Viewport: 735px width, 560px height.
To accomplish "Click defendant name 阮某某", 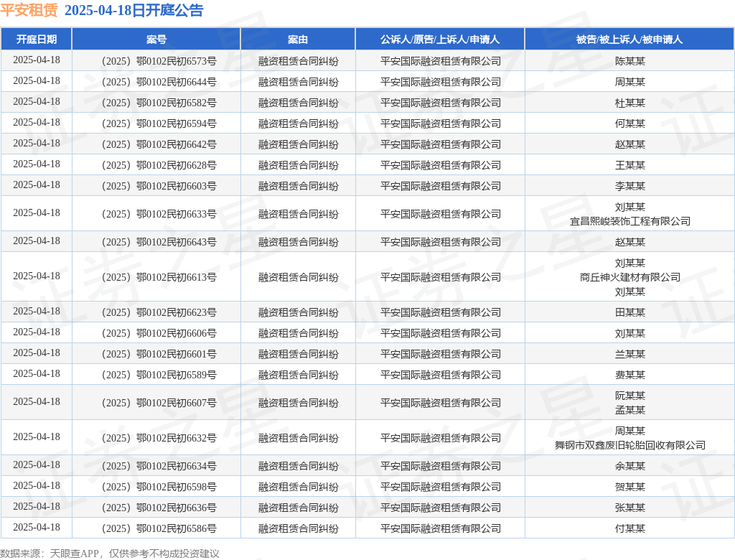I will point(630,396).
